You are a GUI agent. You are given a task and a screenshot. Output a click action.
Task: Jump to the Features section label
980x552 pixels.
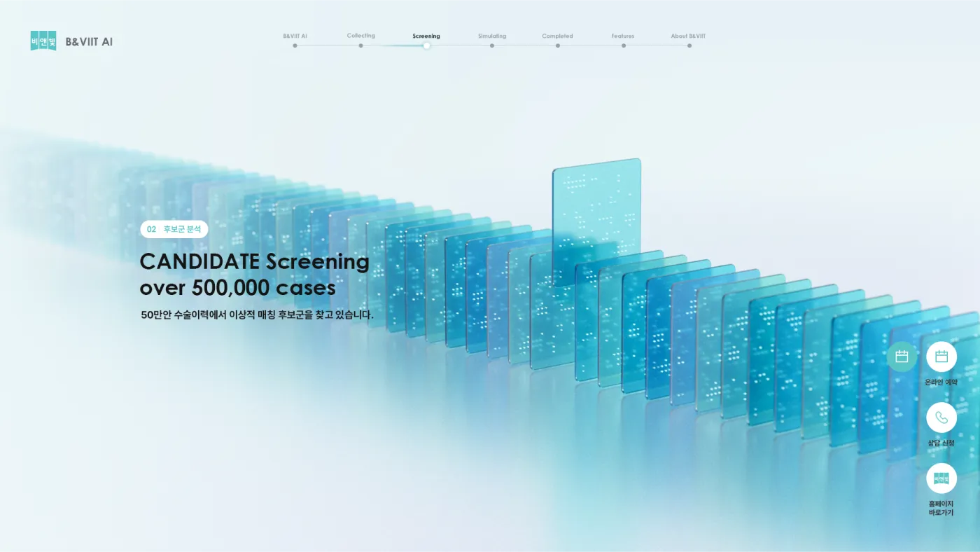622,36
